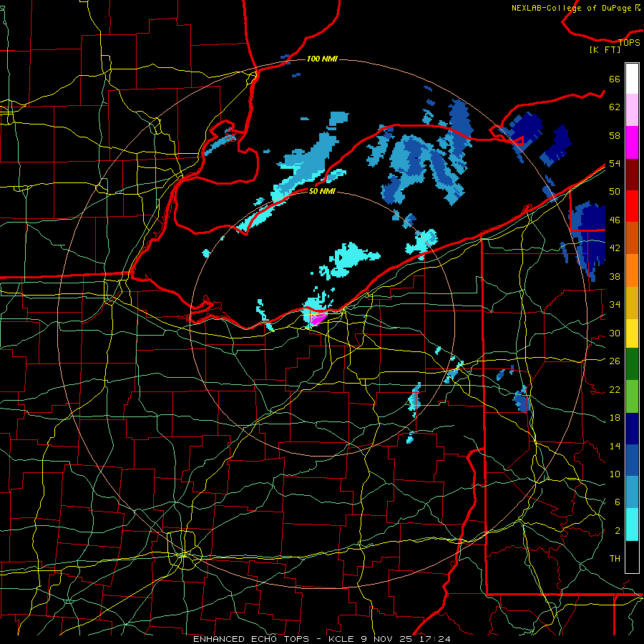Click the light pink legend swatch
This screenshot has width=644, height=644.
point(632,110)
